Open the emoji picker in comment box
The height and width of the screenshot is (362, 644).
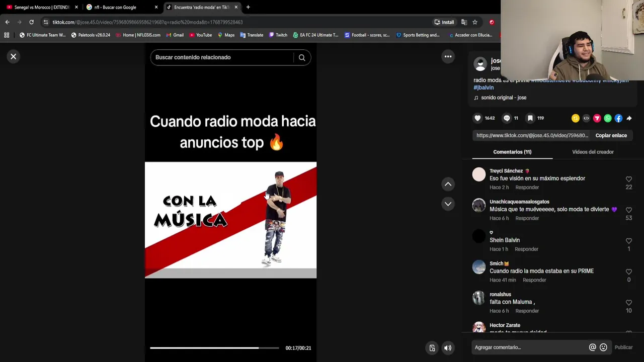603,347
